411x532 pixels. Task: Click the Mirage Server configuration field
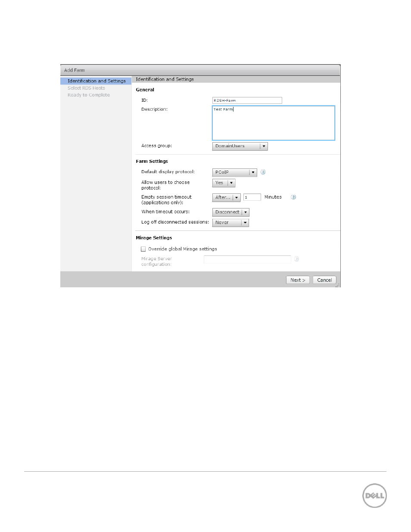click(x=247, y=259)
